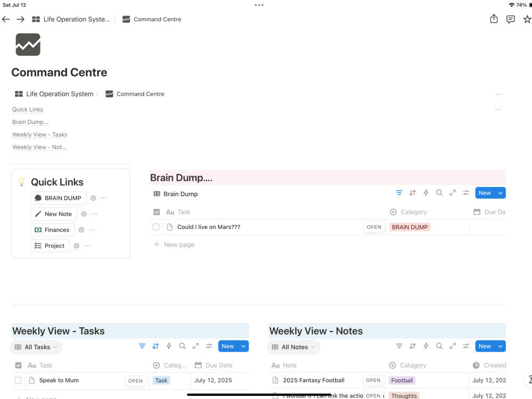Check the 'Speak to Mum' task checkbox
Image resolution: width=532 pixels, height=399 pixels.
(x=18, y=380)
